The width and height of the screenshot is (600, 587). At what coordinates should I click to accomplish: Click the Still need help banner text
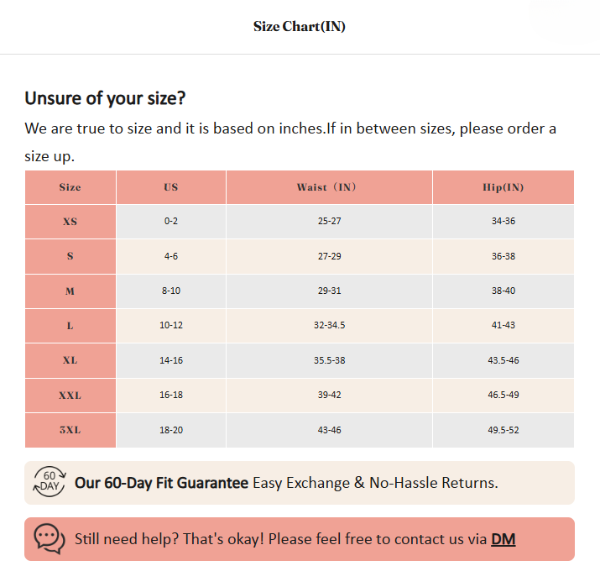(281, 539)
